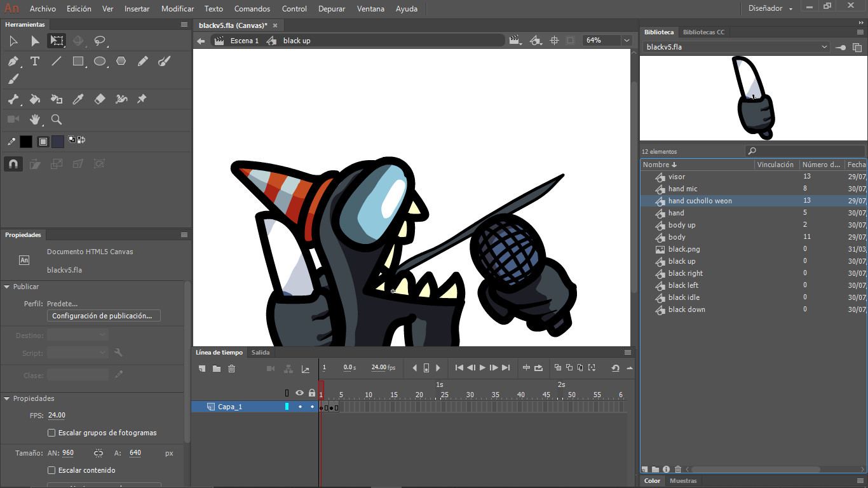Open the Herramientas panel options menu
The image size is (868, 488).
tap(184, 24)
